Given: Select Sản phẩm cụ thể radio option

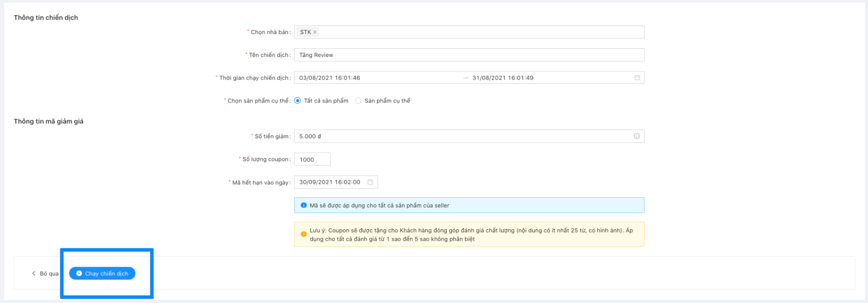Looking at the screenshot, I should click(x=358, y=100).
